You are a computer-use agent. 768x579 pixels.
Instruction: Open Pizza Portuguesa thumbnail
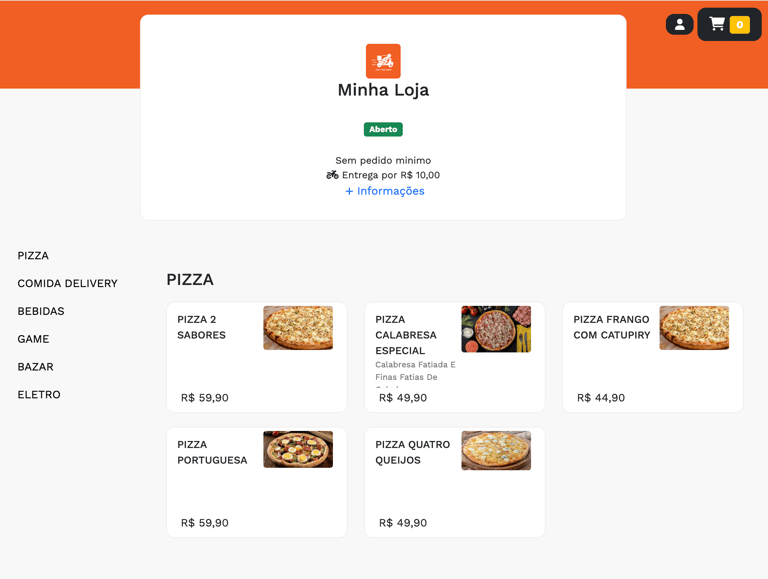point(298,449)
